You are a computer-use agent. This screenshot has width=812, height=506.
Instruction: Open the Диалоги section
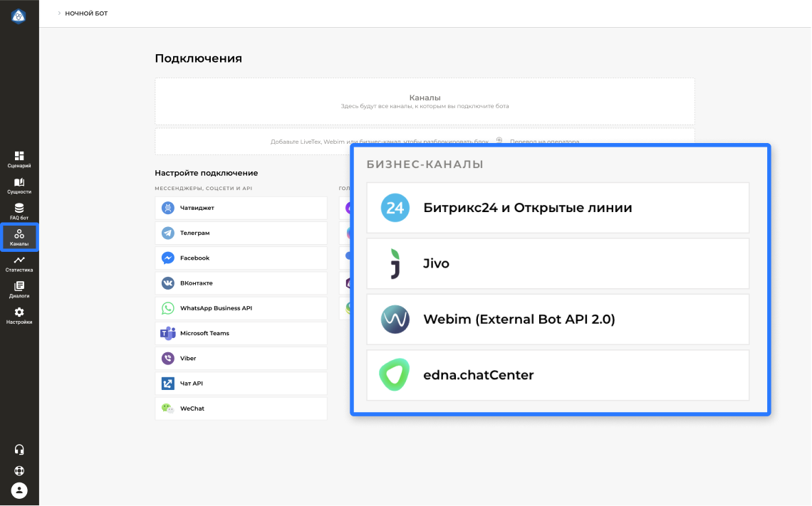click(19, 290)
